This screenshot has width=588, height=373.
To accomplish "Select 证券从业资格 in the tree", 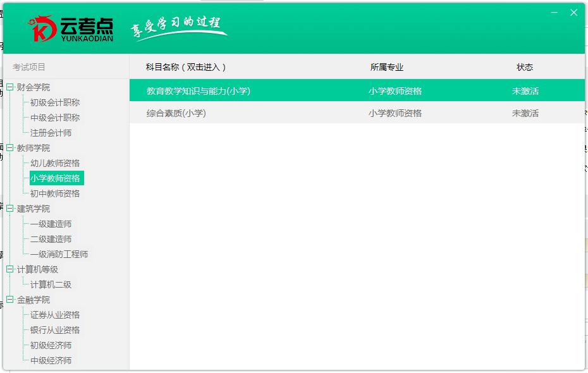I will [55, 315].
